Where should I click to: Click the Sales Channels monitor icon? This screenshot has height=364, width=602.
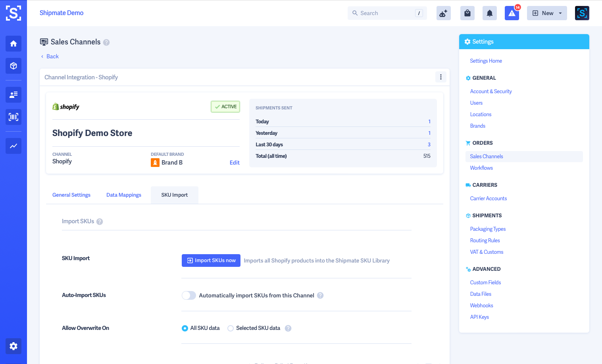pyautogui.click(x=44, y=42)
